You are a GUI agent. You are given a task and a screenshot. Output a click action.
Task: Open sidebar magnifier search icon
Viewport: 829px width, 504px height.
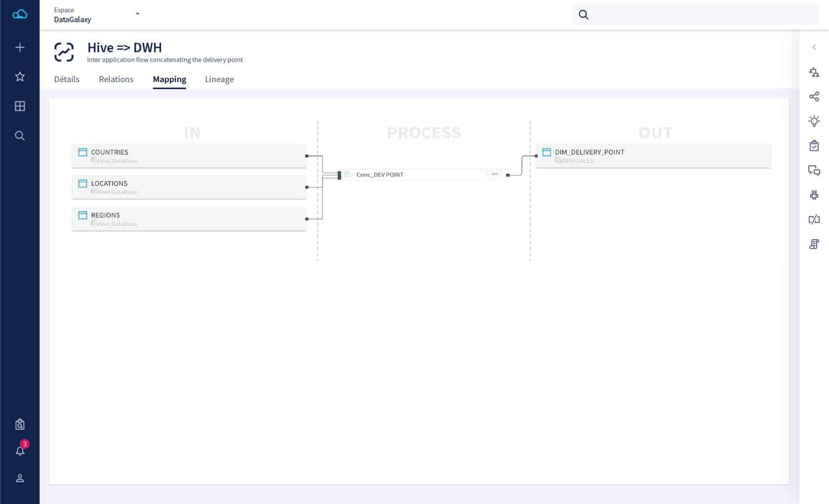click(20, 135)
